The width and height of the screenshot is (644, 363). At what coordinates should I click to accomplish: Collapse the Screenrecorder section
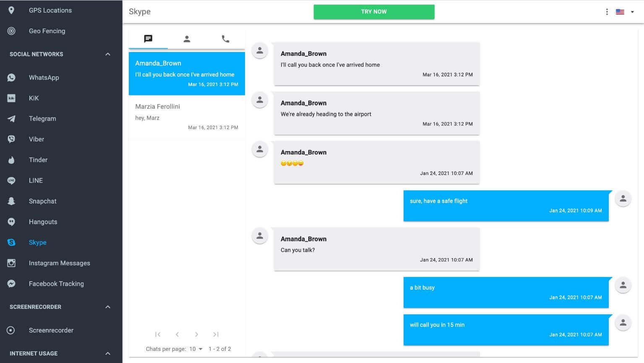pyautogui.click(x=108, y=307)
